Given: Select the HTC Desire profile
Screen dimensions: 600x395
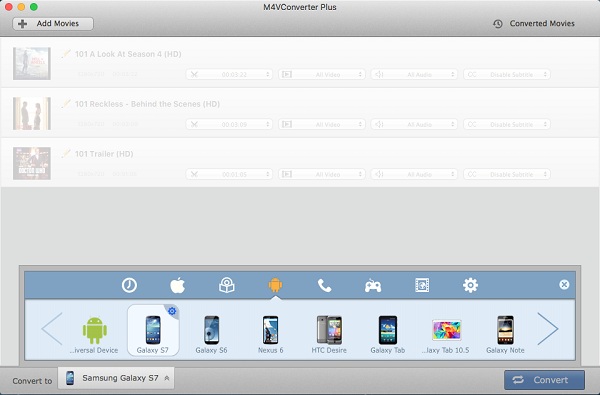Looking at the screenshot, I should click(x=329, y=334).
